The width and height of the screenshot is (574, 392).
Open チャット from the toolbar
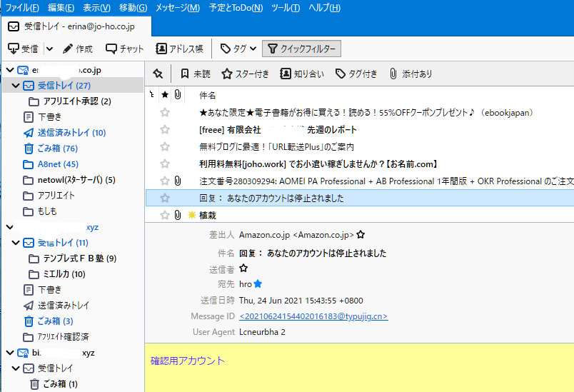(111, 49)
